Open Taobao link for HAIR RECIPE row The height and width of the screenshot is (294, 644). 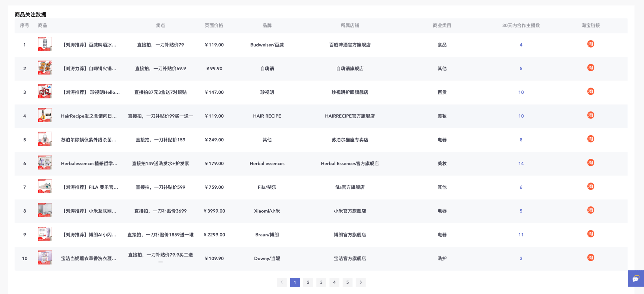click(x=591, y=115)
